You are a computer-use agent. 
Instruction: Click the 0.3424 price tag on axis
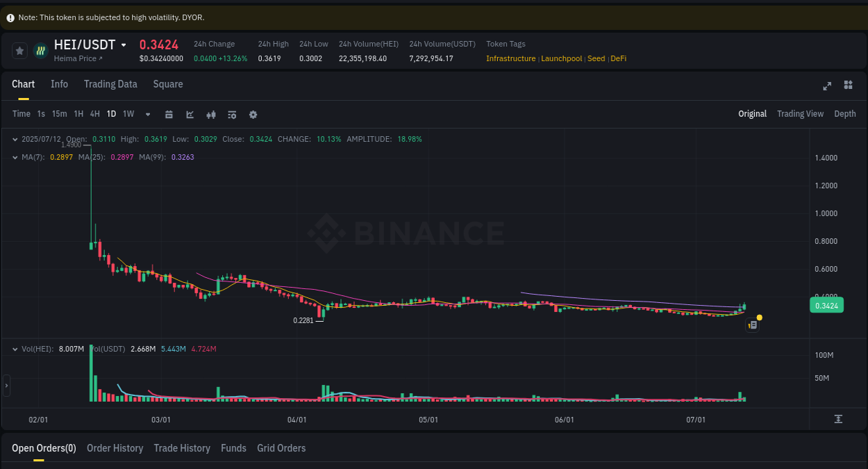click(826, 305)
